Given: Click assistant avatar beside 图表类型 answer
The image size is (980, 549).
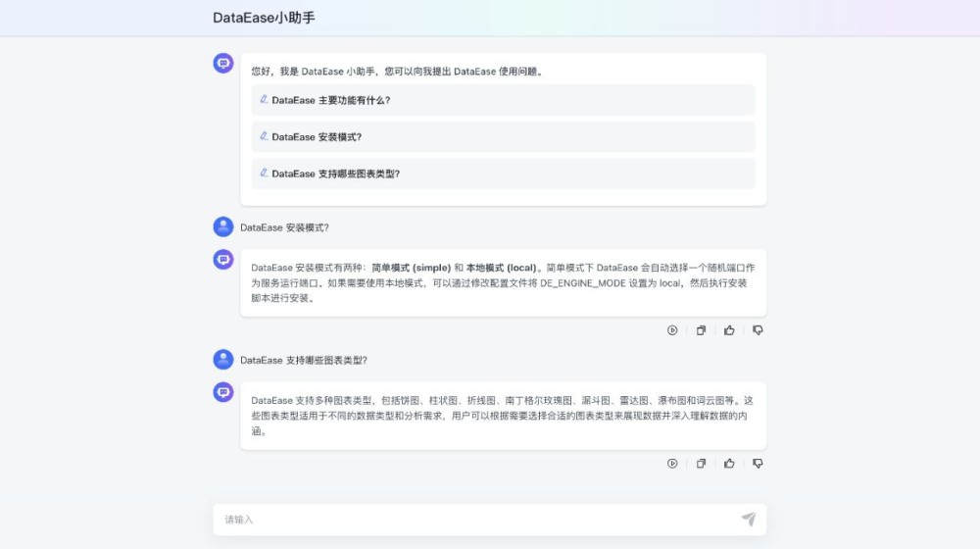Looking at the screenshot, I should [x=223, y=392].
